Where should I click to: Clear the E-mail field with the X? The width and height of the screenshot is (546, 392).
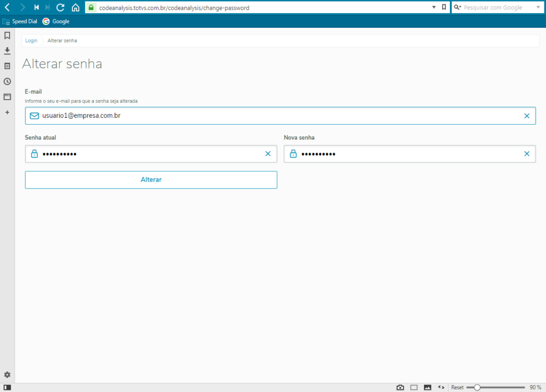click(x=527, y=116)
